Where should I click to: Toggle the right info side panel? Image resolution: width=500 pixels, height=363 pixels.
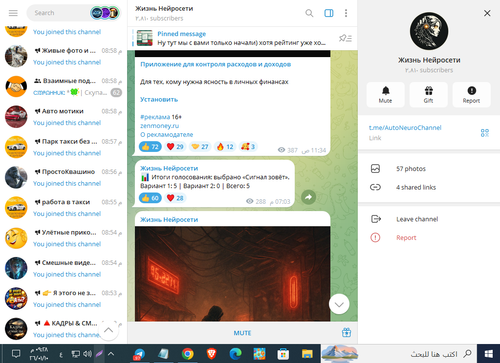[x=329, y=13]
